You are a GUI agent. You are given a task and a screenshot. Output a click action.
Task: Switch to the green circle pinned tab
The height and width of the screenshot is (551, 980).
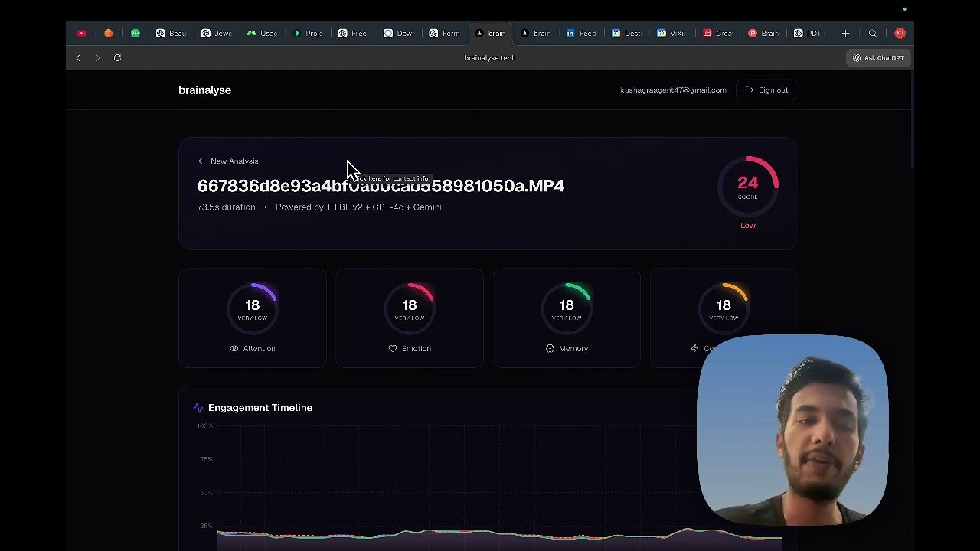[136, 33]
